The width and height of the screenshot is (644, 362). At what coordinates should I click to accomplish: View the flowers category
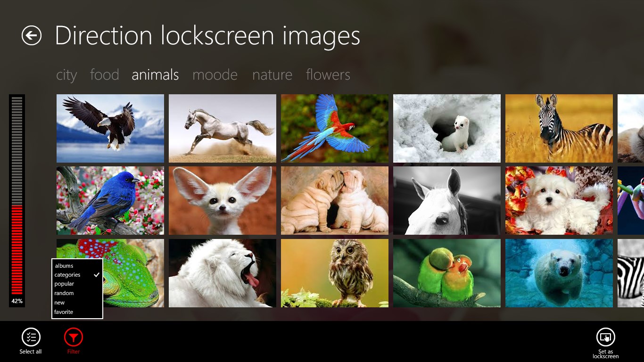coord(328,74)
